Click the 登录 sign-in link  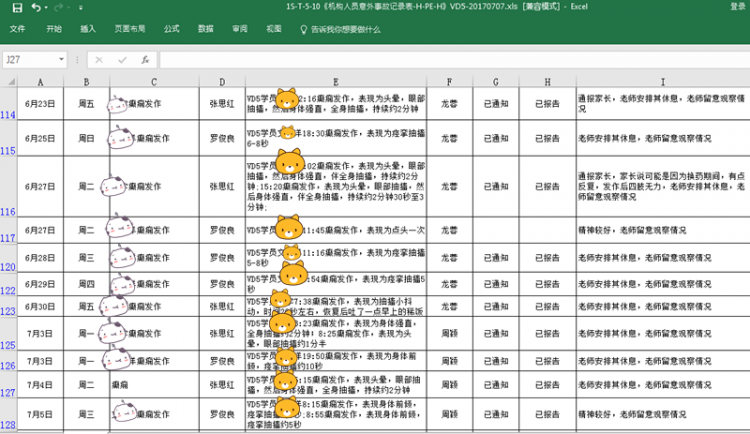[x=736, y=7]
